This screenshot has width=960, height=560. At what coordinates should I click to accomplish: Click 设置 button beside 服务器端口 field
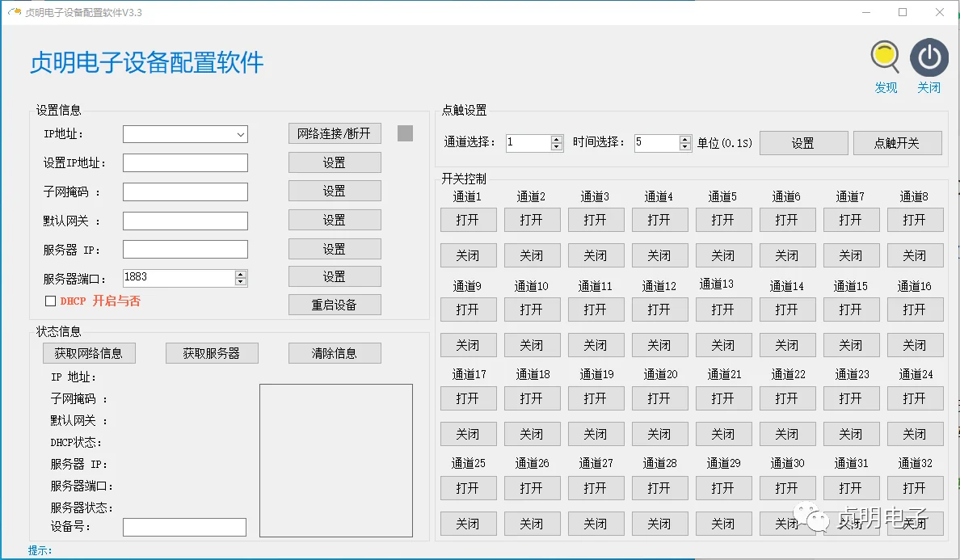335,276
